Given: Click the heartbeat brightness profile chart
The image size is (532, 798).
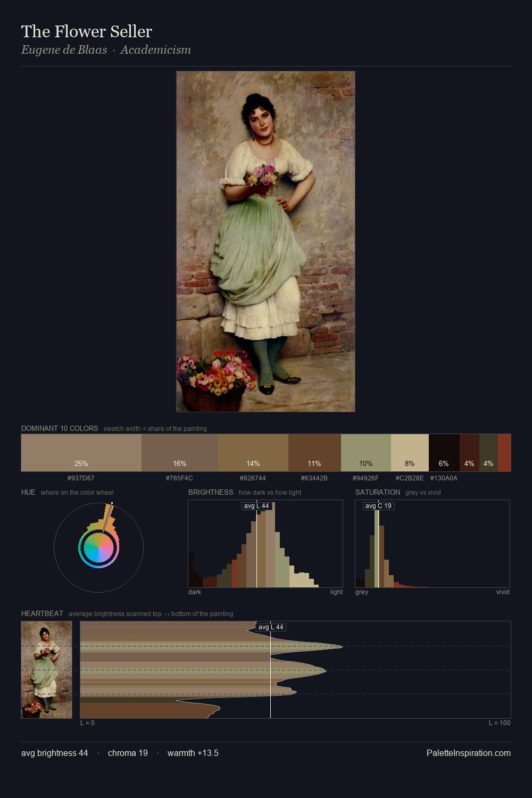Looking at the screenshot, I should (295, 670).
